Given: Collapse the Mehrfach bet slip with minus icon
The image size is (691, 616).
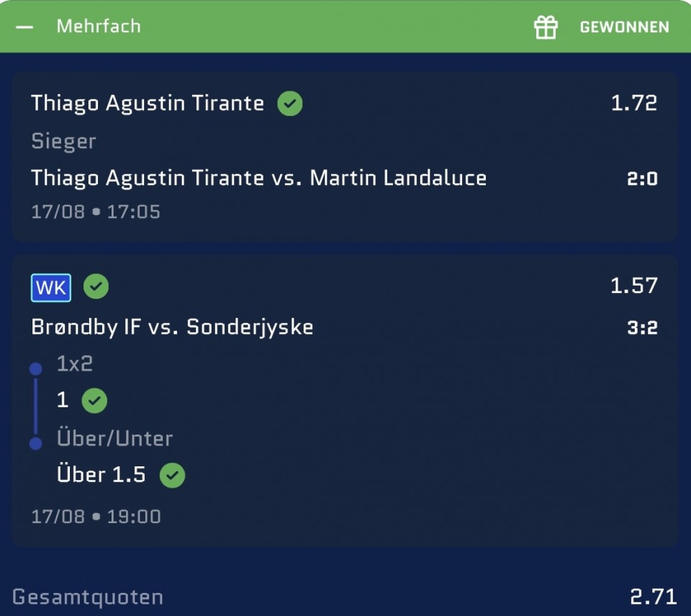Looking at the screenshot, I should [x=24, y=27].
